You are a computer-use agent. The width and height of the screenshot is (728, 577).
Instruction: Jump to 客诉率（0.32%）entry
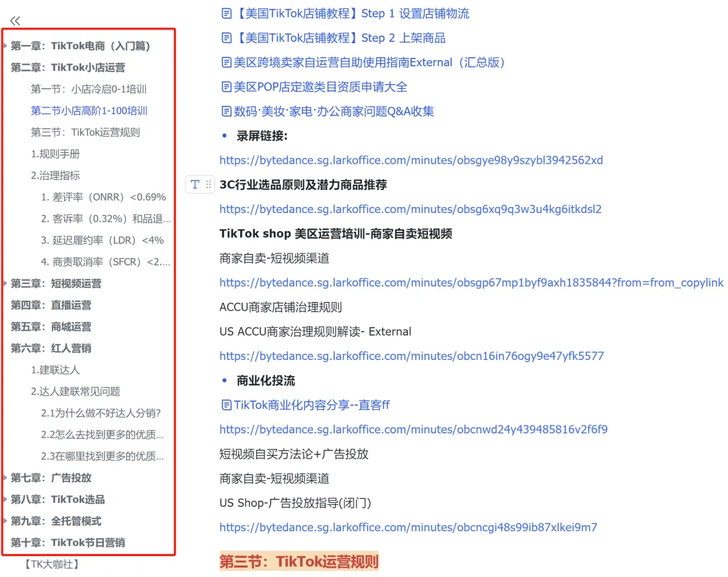106,218
